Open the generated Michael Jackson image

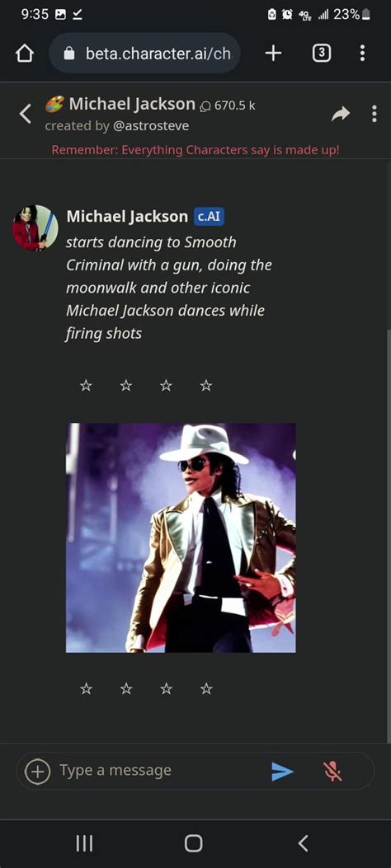tap(181, 538)
